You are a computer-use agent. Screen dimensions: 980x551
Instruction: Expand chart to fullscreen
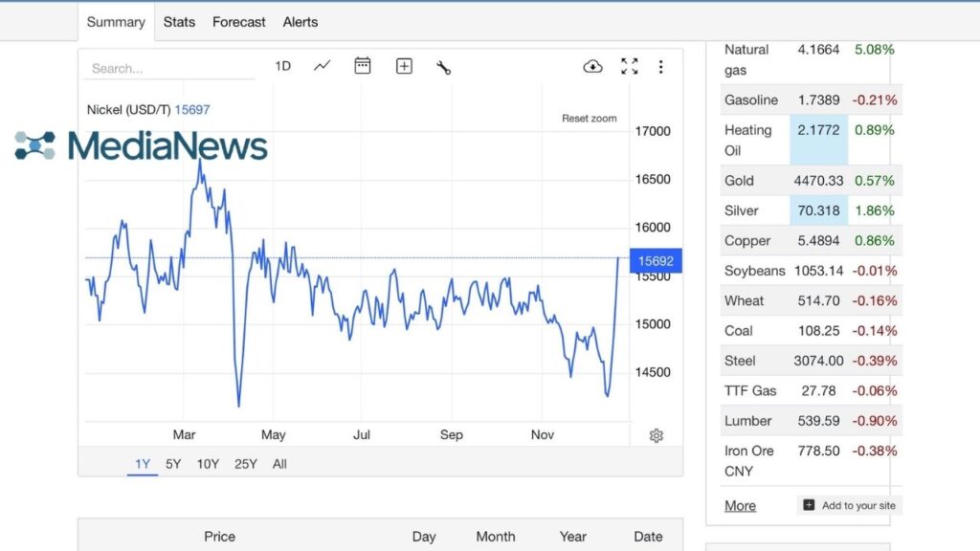tap(629, 66)
